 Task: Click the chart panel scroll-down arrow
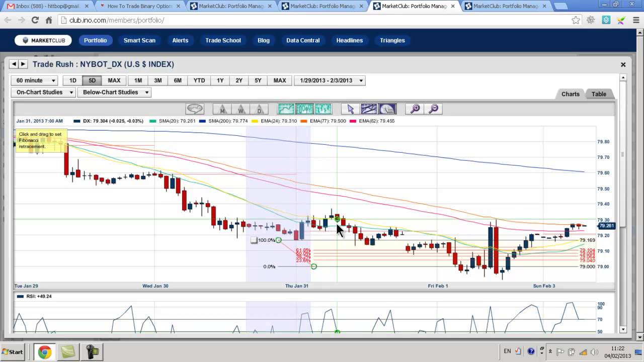tap(623, 329)
